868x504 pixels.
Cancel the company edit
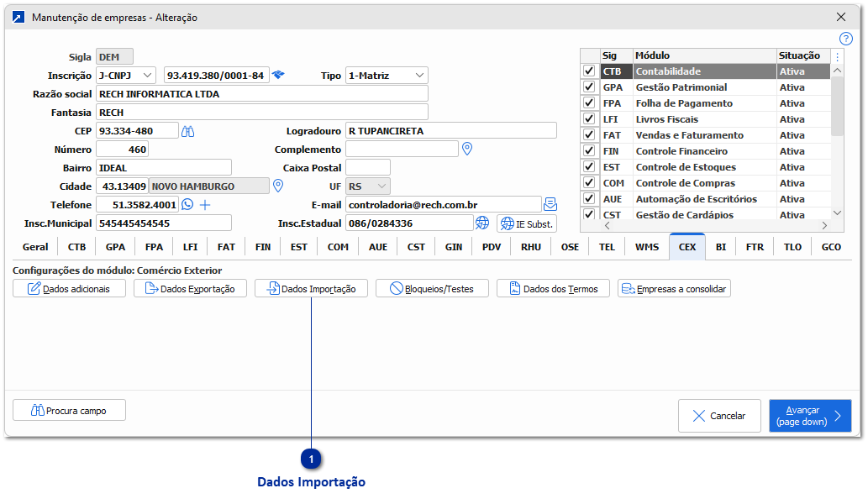coord(719,416)
